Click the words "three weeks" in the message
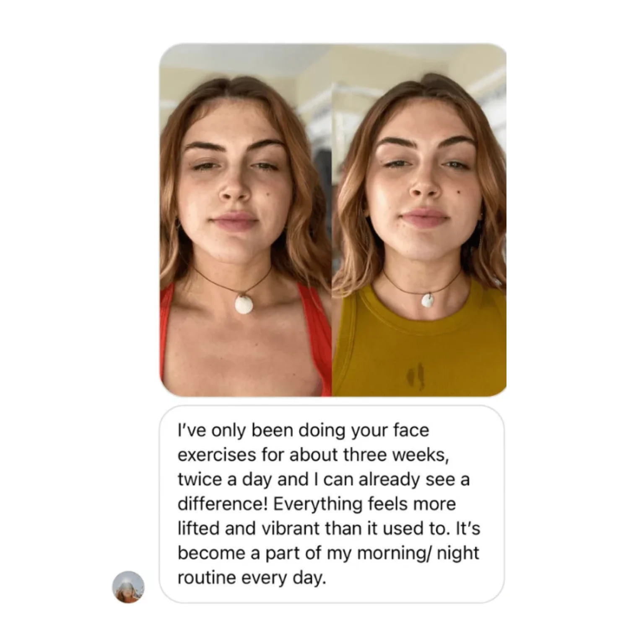Image resolution: width=644 pixels, height=644 pixels. [395, 455]
